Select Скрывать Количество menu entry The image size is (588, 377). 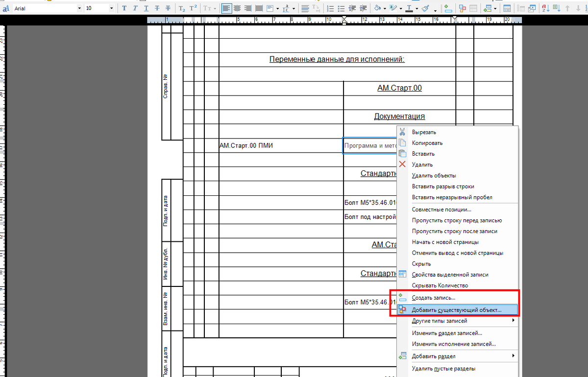click(x=457, y=285)
